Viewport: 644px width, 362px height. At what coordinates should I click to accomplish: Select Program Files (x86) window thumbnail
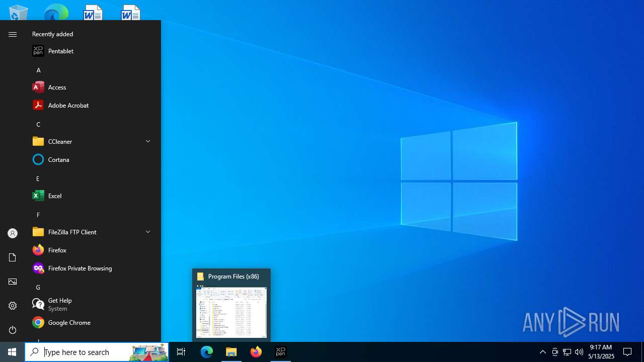click(x=231, y=305)
